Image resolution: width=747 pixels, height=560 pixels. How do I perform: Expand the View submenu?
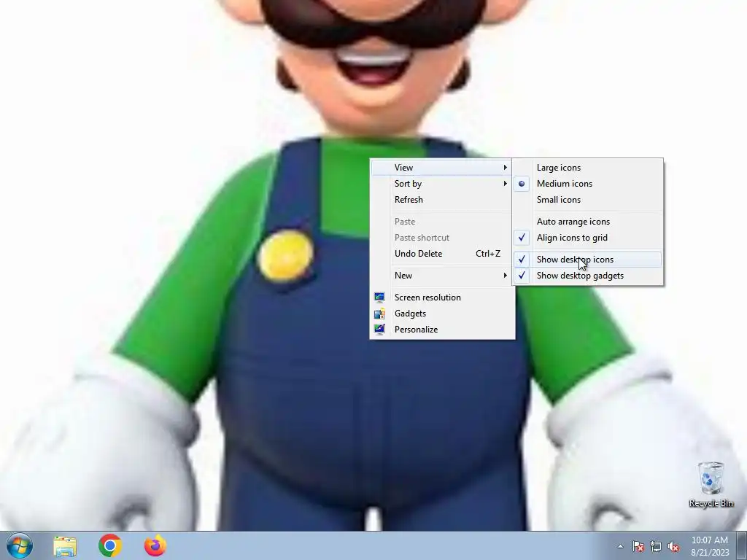[442, 168]
